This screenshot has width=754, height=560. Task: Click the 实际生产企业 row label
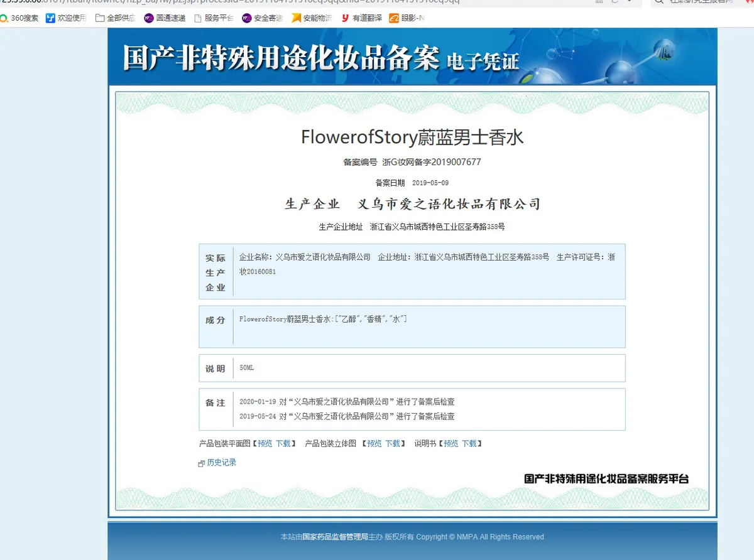(x=216, y=273)
